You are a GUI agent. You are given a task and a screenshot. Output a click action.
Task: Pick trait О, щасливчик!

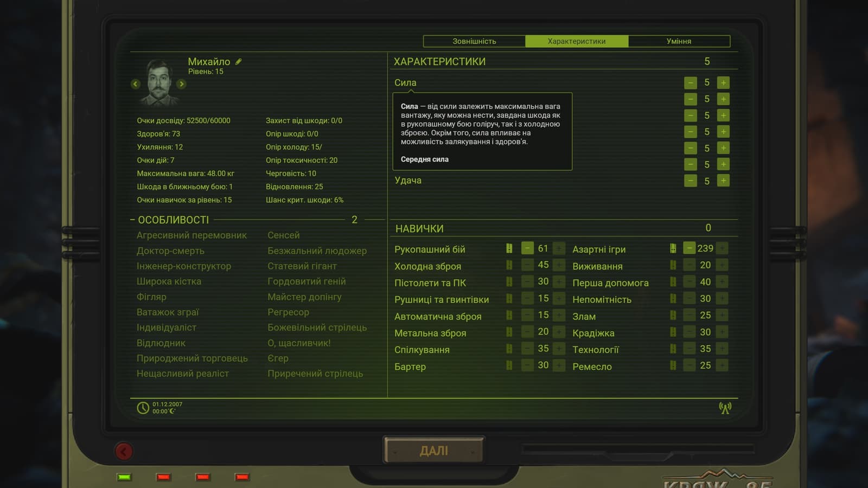click(x=299, y=343)
